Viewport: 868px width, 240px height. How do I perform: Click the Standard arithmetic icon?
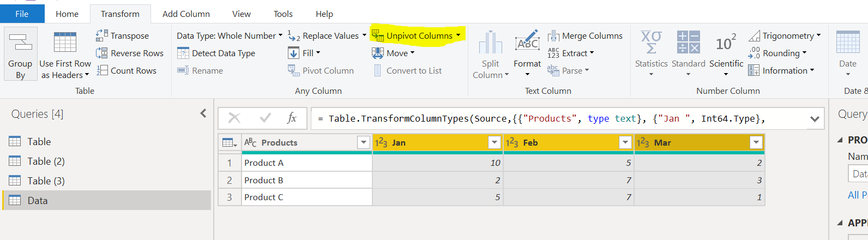point(688,43)
